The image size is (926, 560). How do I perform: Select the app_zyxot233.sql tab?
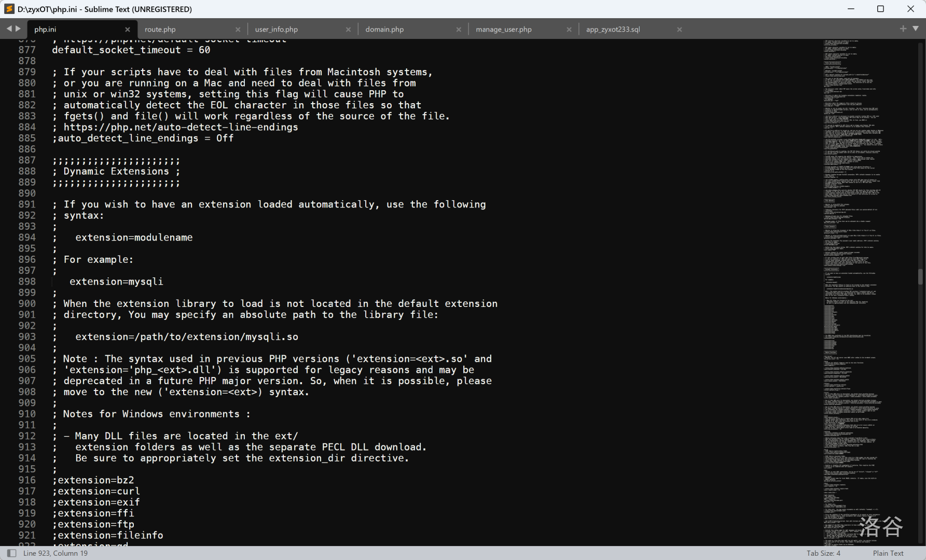[x=613, y=30]
